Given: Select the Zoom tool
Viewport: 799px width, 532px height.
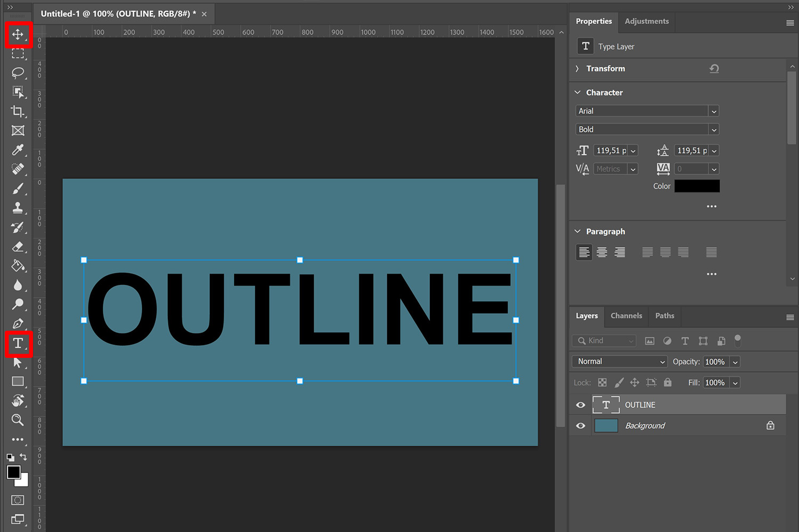Looking at the screenshot, I should (x=18, y=421).
